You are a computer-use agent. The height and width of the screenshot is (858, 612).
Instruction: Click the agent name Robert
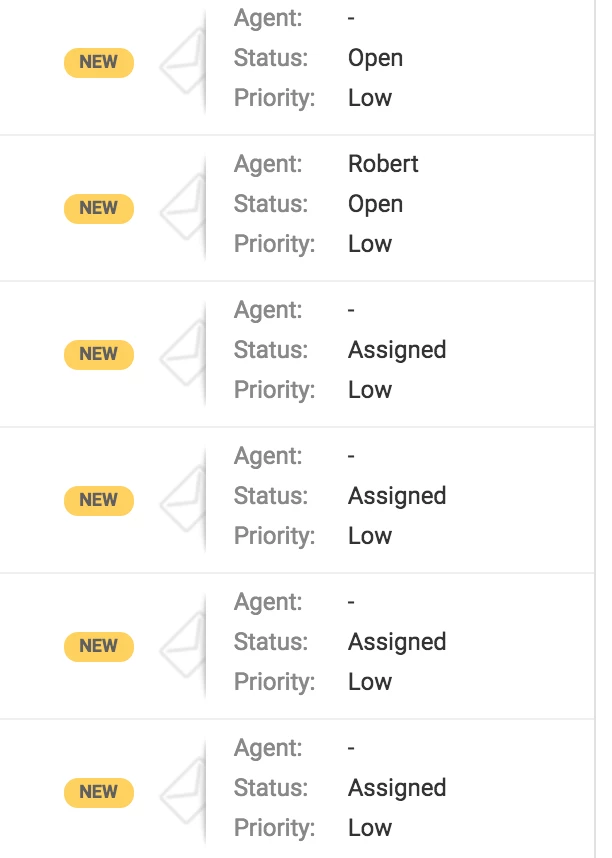click(383, 164)
